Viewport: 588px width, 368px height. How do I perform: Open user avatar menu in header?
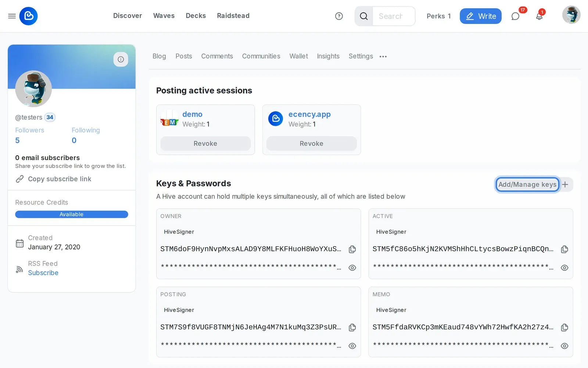click(x=571, y=15)
